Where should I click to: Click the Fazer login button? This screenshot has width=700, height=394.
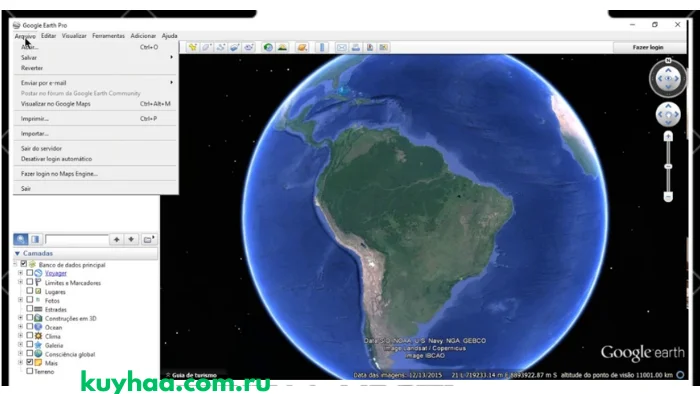[x=648, y=47]
